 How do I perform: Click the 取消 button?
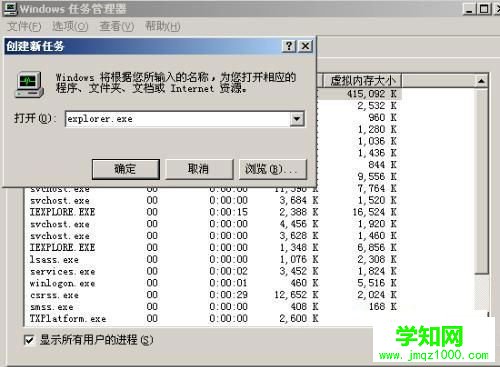[199, 169]
